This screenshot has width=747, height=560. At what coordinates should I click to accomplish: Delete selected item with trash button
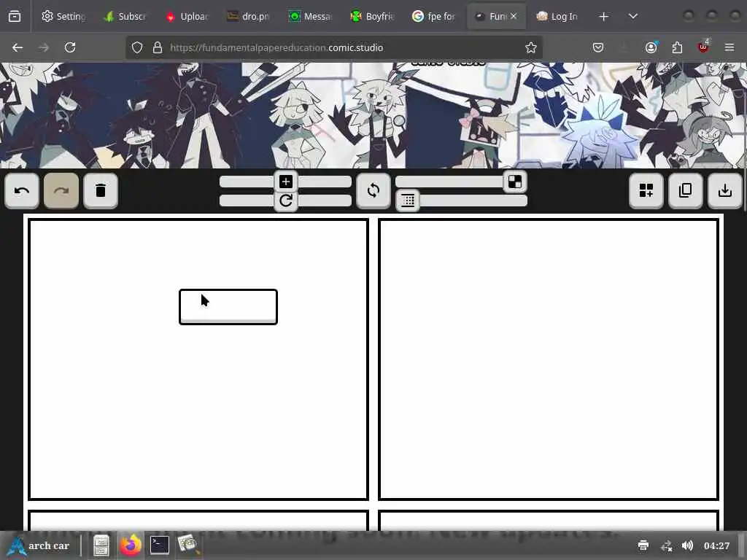pyautogui.click(x=101, y=191)
